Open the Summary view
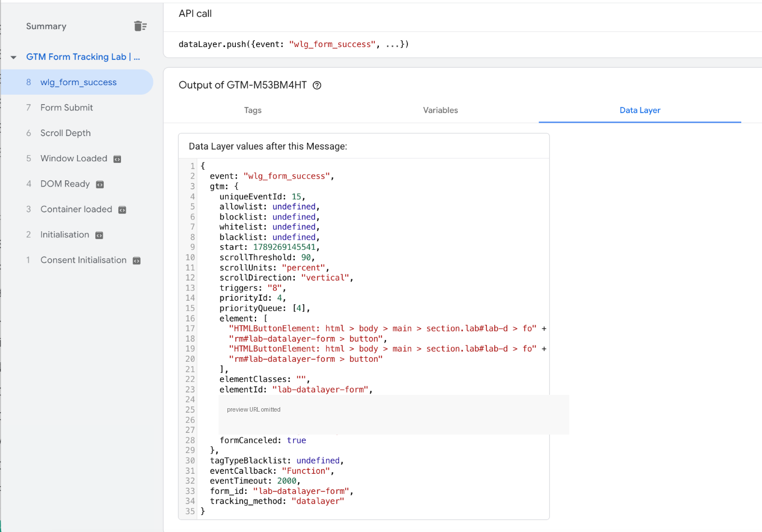The width and height of the screenshot is (762, 532). [46, 26]
